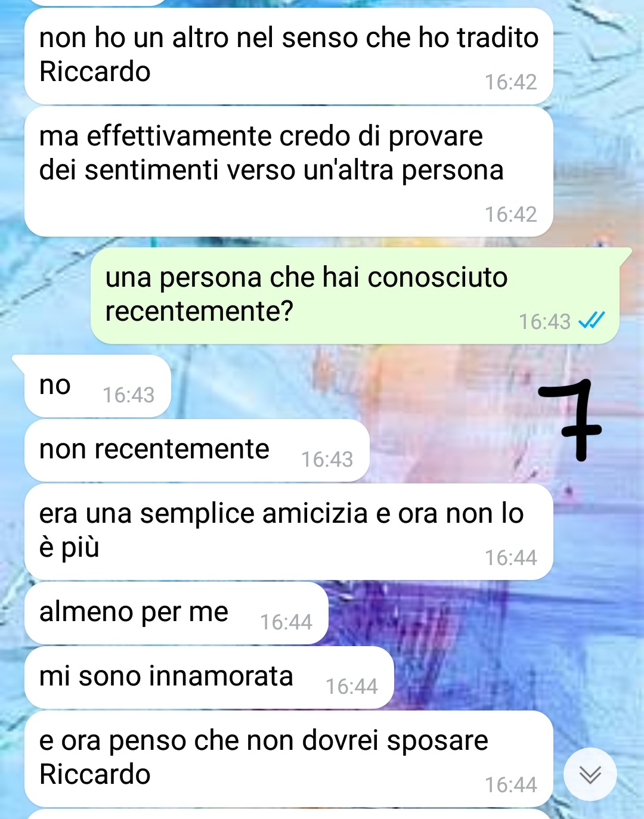Tap the word 'Riccardo' in the last full message
Viewport: 644px width, 819px height.
tap(95, 774)
